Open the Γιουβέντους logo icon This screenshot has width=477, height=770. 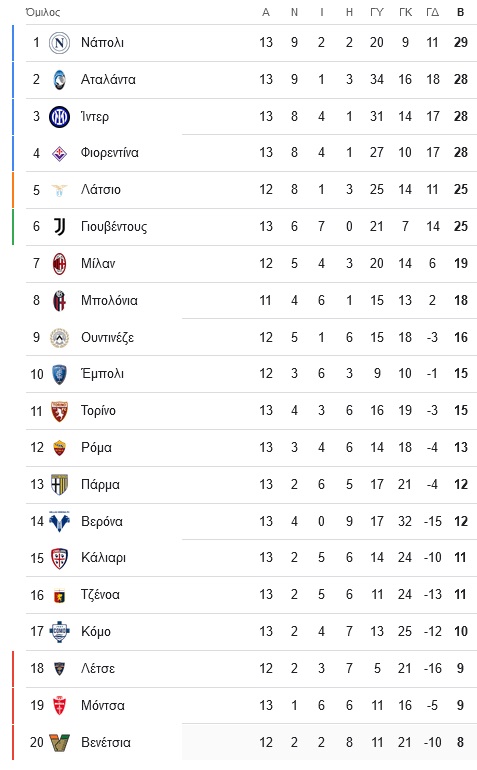click(59, 227)
